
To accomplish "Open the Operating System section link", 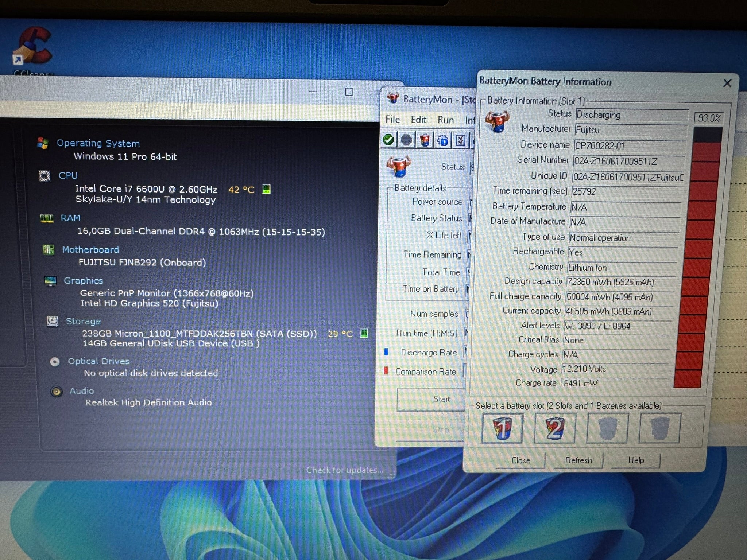I will coord(98,143).
